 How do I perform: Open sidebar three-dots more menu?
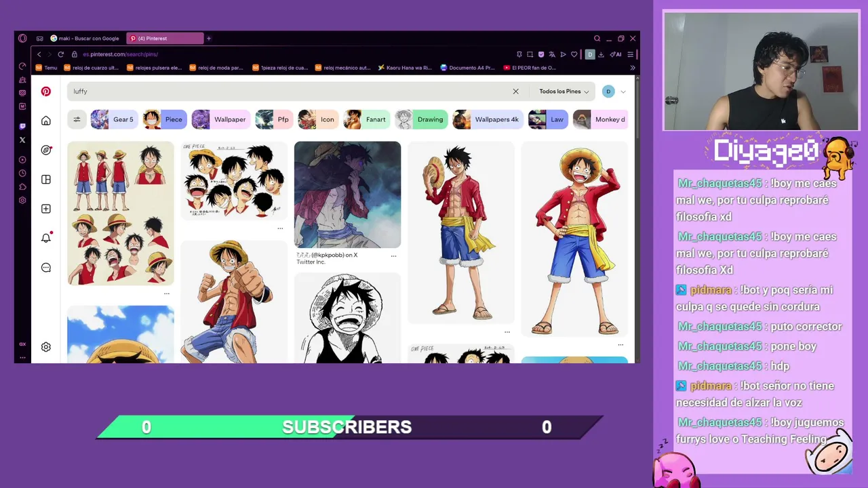tap(22, 357)
